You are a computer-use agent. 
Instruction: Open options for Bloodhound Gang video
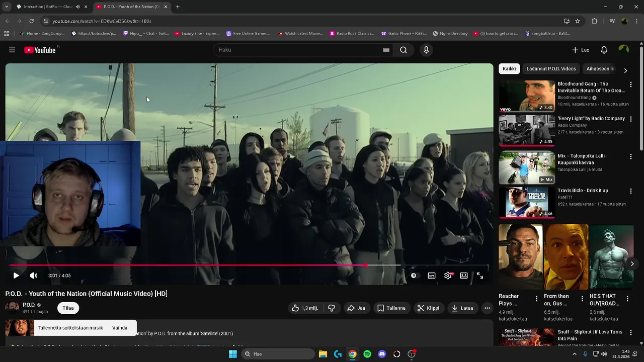pos(630,84)
